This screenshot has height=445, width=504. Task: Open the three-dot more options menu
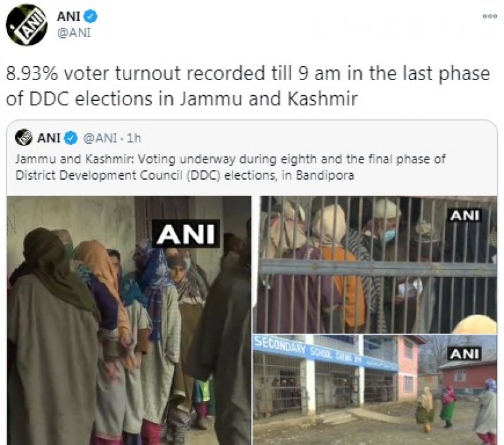pos(490,16)
